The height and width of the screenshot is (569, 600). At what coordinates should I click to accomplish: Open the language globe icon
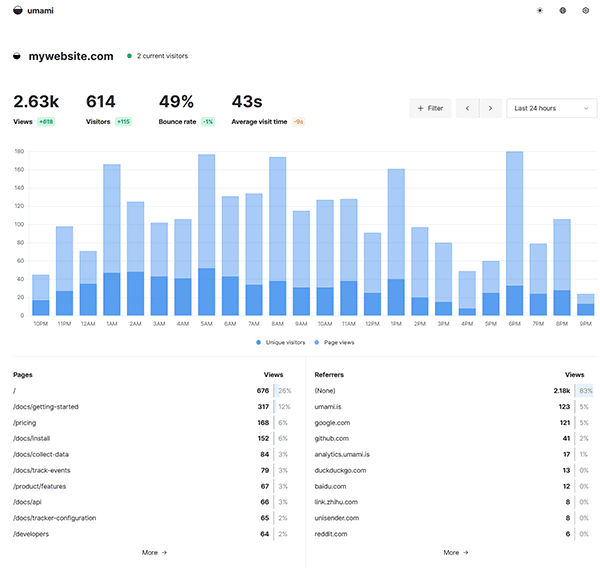(562, 11)
